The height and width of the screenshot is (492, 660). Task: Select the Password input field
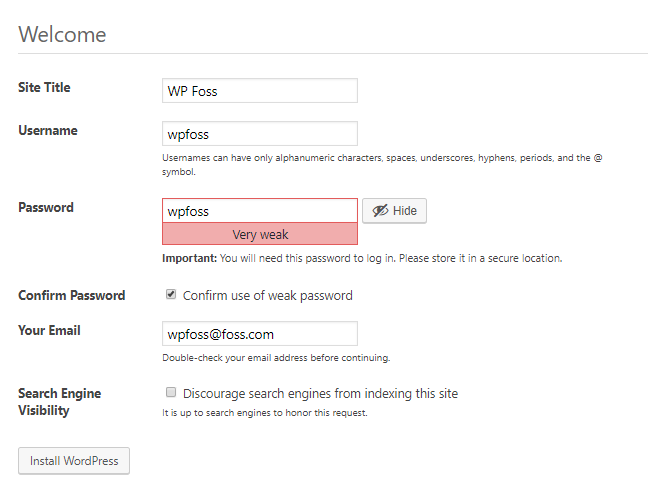tap(260, 210)
